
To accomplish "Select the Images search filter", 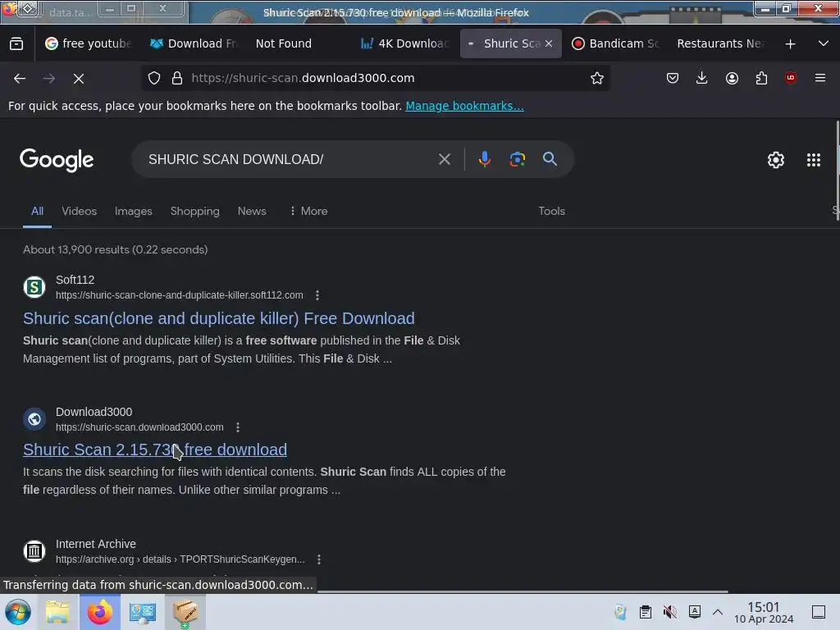I will click(x=134, y=211).
